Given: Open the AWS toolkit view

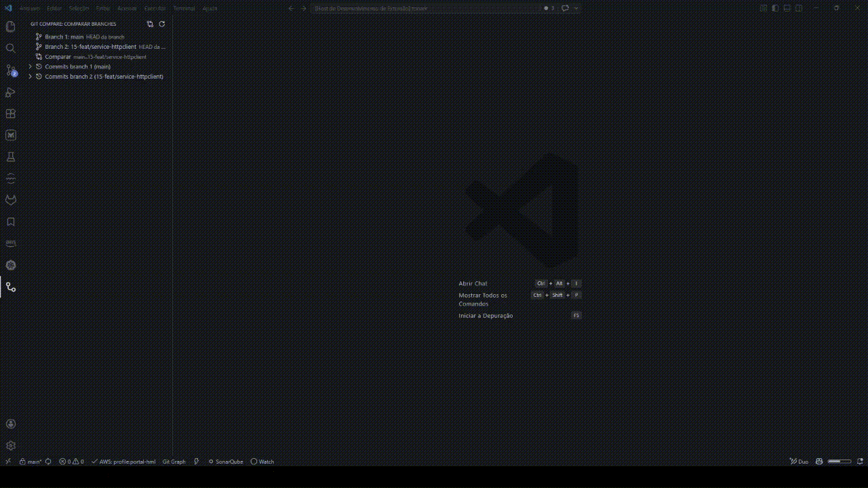Looking at the screenshot, I should (x=10, y=243).
